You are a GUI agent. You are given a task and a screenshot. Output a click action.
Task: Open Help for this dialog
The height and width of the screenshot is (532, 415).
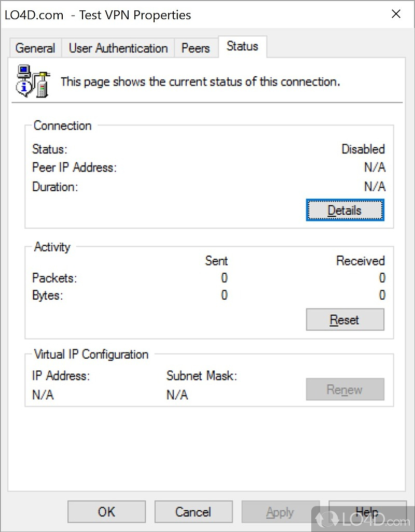click(367, 512)
